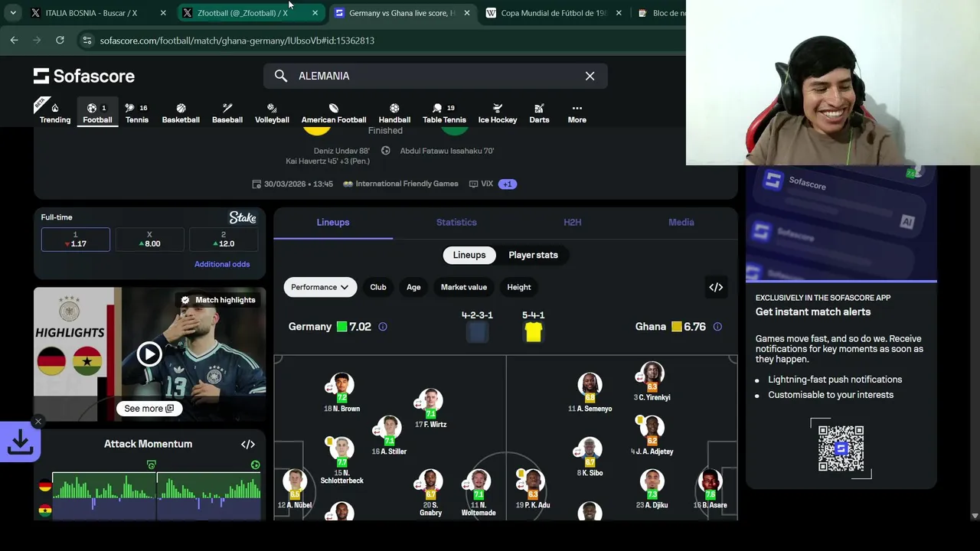Viewport: 980px width, 551px height.
Task: Open the Darts category
Action: pyautogui.click(x=539, y=113)
